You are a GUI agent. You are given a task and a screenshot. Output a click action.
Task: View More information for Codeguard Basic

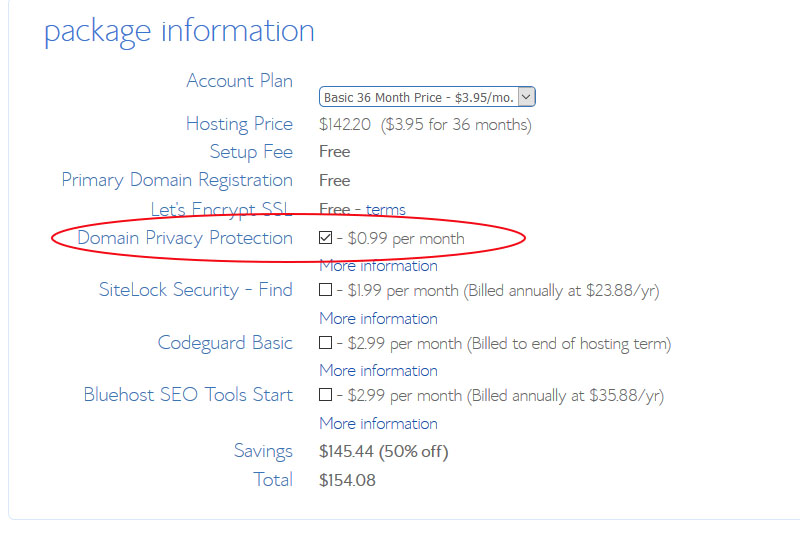click(378, 370)
